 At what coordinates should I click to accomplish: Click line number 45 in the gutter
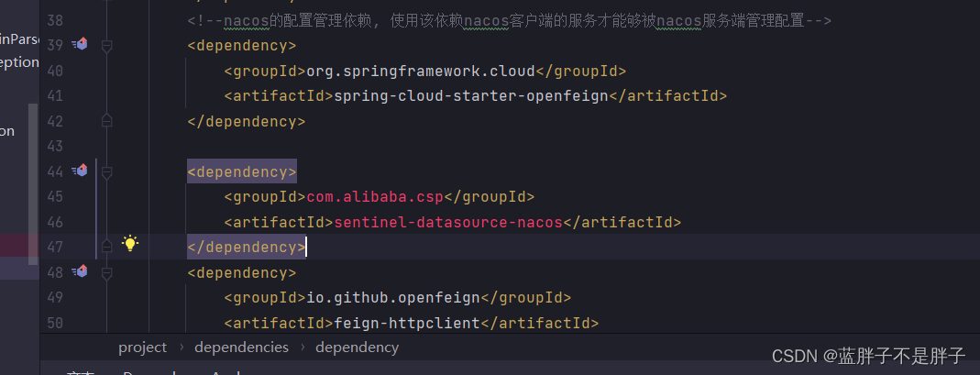(55, 197)
